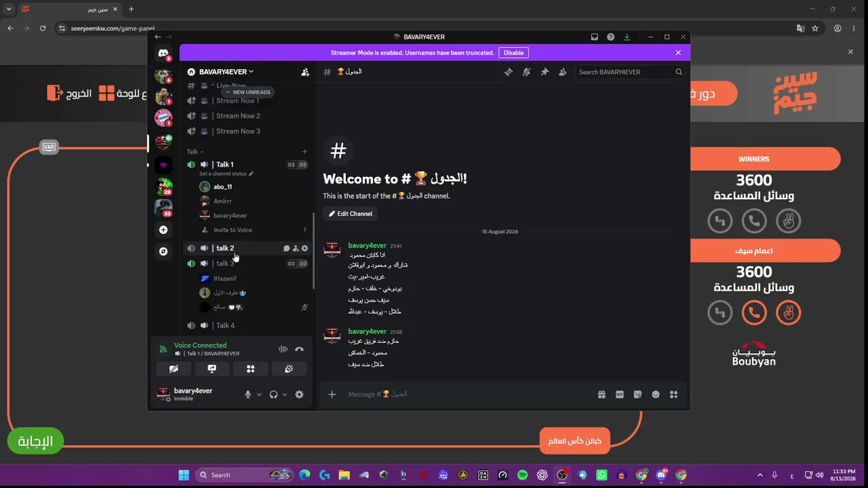Open Spotify from the taskbar

point(522,475)
